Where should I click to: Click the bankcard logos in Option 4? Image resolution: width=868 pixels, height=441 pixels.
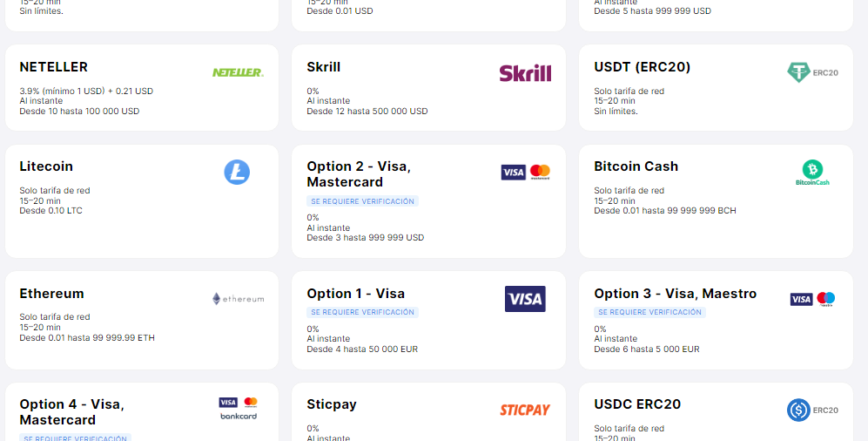click(x=238, y=408)
